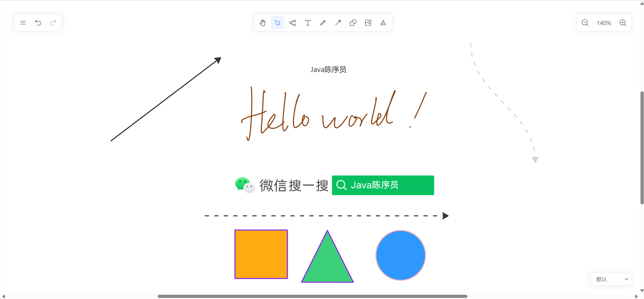644x299 pixels.
Task: Click the Java陈序员 text element
Action: pyautogui.click(x=328, y=69)
